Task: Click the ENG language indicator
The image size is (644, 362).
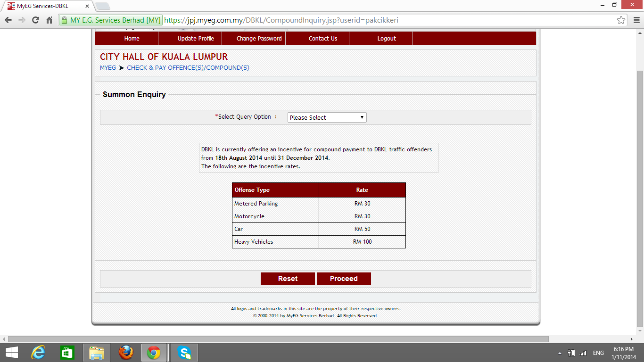Action: 598,353
